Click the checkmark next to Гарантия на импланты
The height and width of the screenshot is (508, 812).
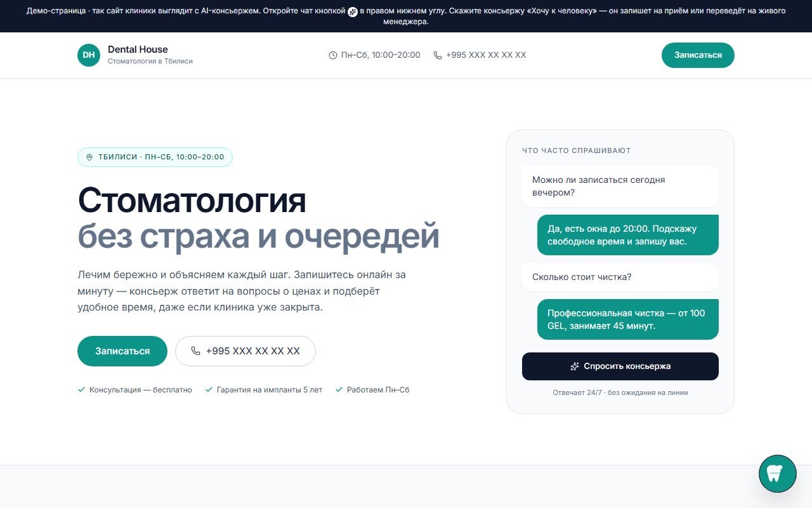pos(209,389)
